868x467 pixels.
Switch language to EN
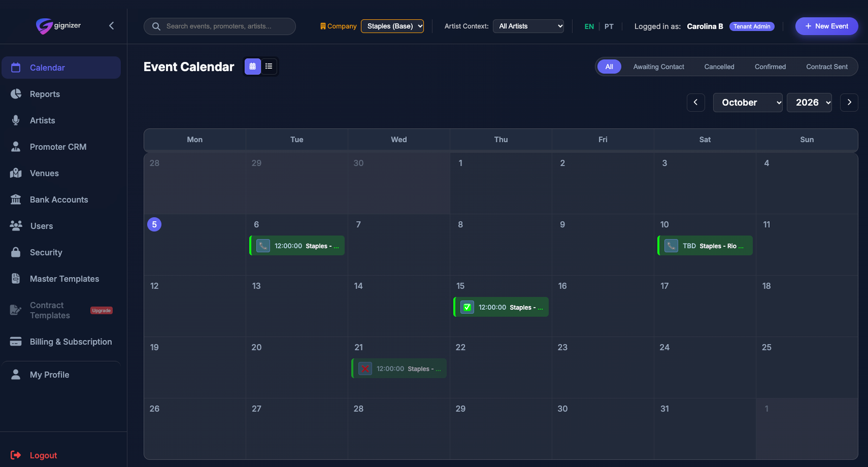pos(589,26)
